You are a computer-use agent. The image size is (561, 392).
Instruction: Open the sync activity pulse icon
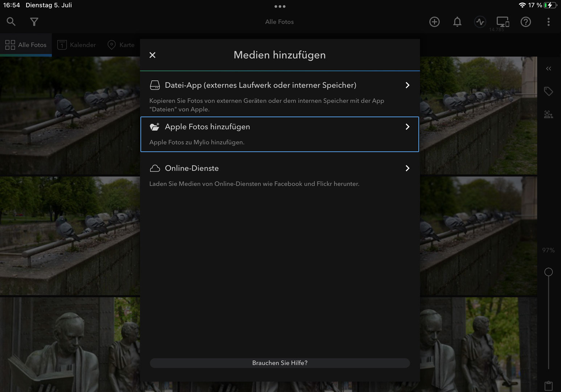point(480,22)
